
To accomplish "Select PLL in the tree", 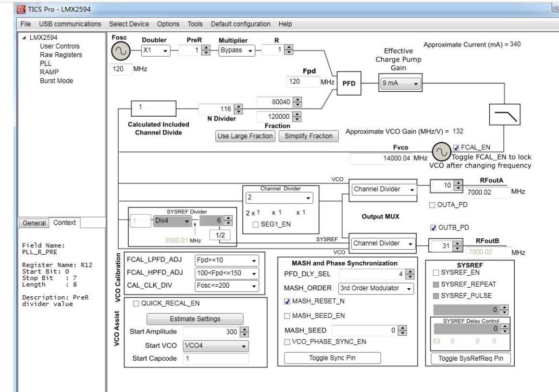I will [46, 63].
